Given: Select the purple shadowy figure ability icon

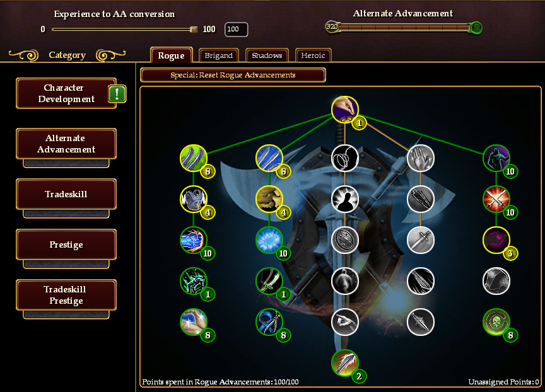Looking at the screenshot, I should [x=496, y=158].
